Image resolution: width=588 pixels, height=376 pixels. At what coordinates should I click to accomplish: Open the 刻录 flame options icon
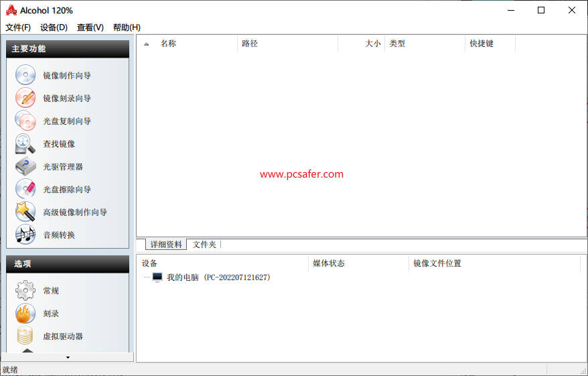(x=25, y=313)
